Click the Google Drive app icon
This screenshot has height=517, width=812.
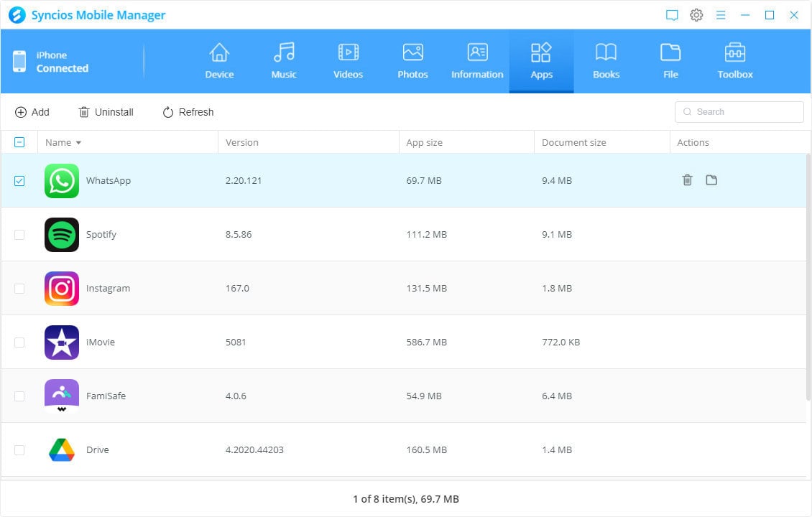(62, 450)
